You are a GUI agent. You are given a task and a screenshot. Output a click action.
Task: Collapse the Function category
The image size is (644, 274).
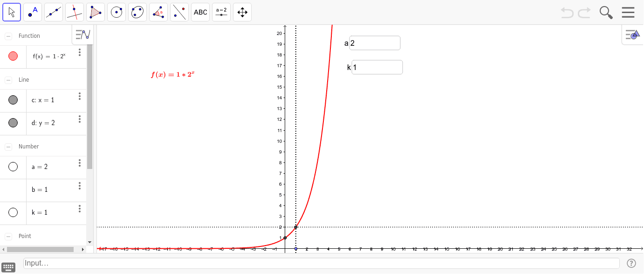click(x=8, y=36)
